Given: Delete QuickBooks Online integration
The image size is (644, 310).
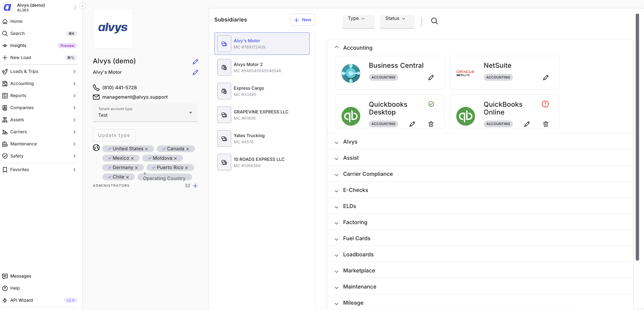Looking at the screenshot, I should 546,124.
